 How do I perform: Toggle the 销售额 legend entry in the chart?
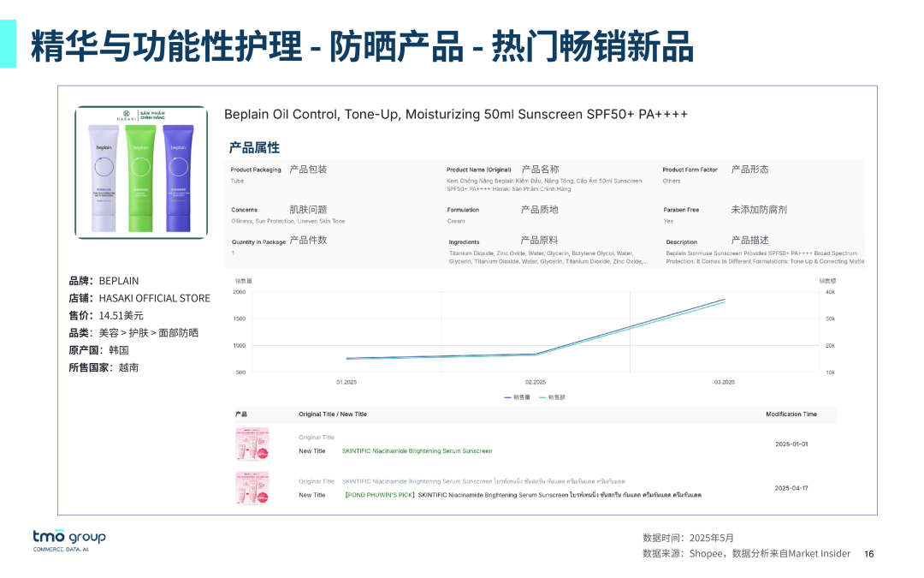click(552, 397)
